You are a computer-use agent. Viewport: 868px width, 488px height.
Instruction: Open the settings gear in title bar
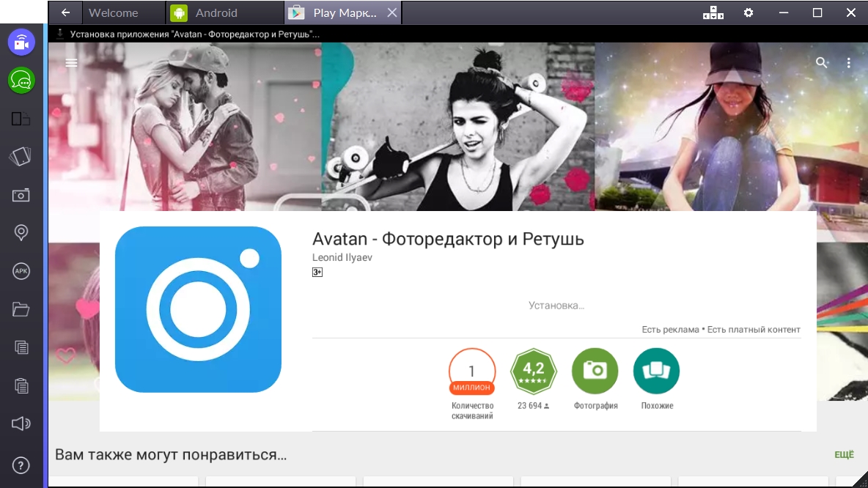pyautogui.click(x=749, y=12)
